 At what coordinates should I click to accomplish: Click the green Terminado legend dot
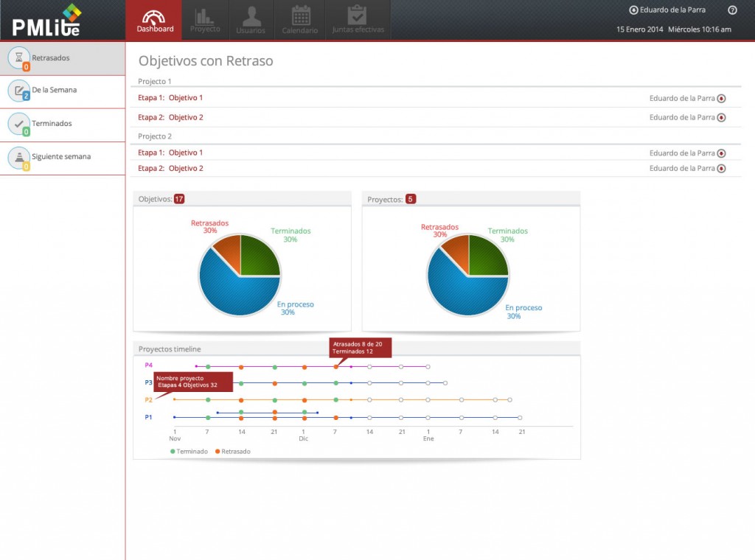(173, 451)
